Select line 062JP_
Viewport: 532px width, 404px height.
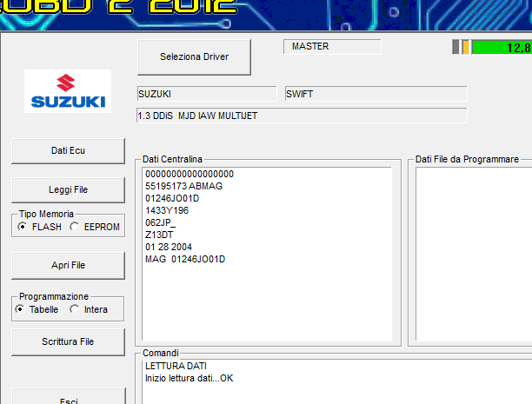[x=161, y=223]
